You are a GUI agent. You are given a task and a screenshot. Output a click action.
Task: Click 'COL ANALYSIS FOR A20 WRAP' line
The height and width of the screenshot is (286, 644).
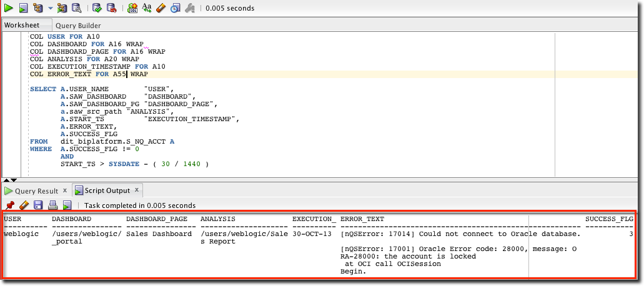pyautogui.click(x=84, y=59)
